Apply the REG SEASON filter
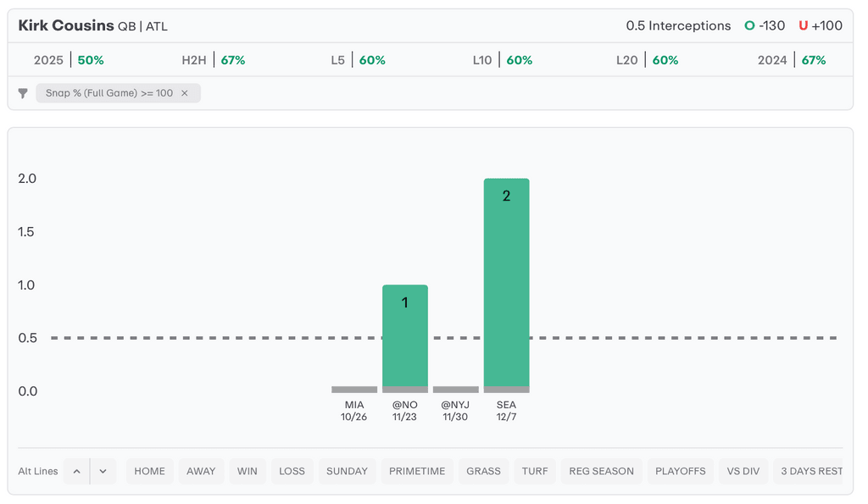 click(x=601, y=471)
